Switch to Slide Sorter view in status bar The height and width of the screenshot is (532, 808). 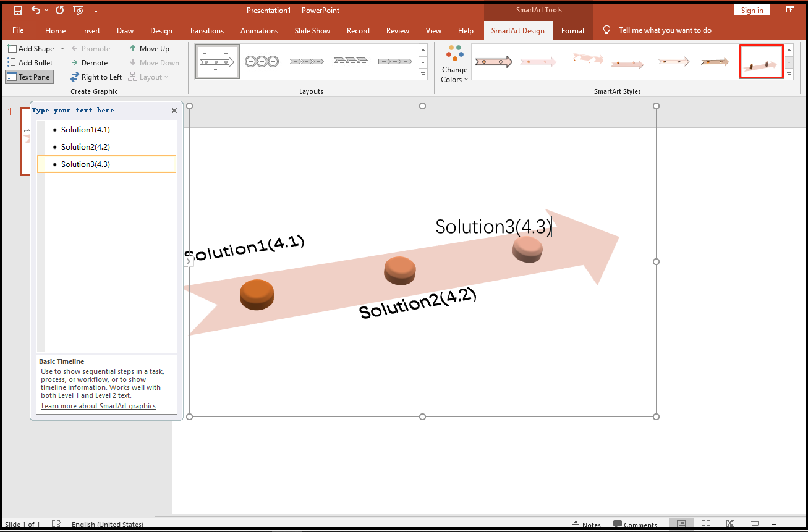(x=705, y=523)
